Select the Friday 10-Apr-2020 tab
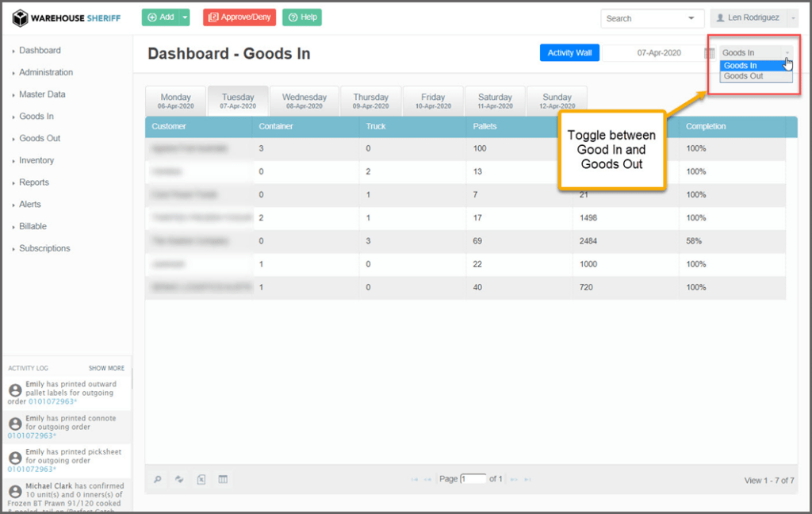Image resolution: width=812 pixels, height=514 pixels. point(433,101)
